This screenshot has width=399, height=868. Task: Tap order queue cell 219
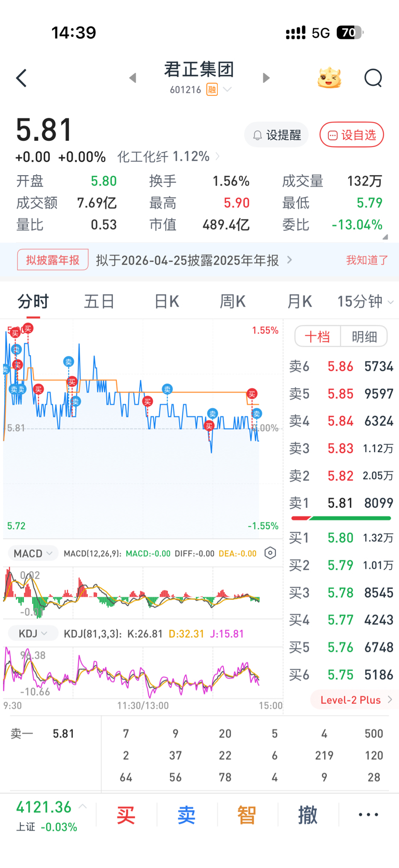point(324,756)
